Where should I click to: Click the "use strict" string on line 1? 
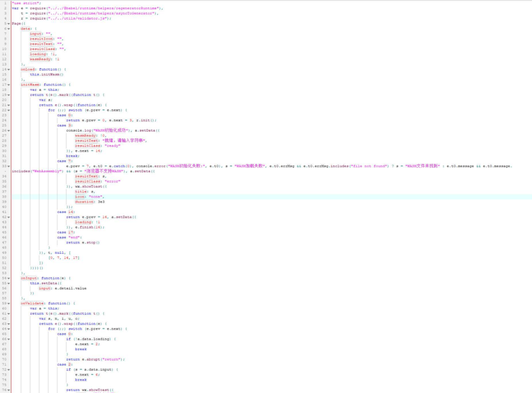coord(22,3)
